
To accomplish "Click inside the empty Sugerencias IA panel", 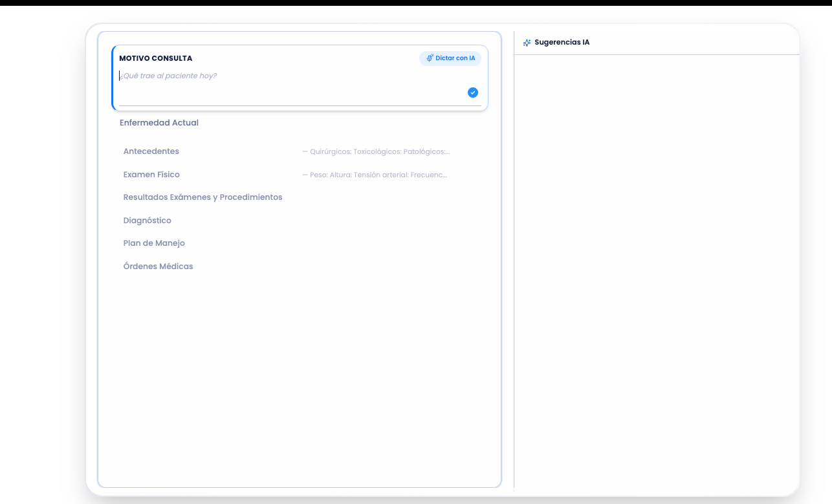I will click(x=656, y=259).
